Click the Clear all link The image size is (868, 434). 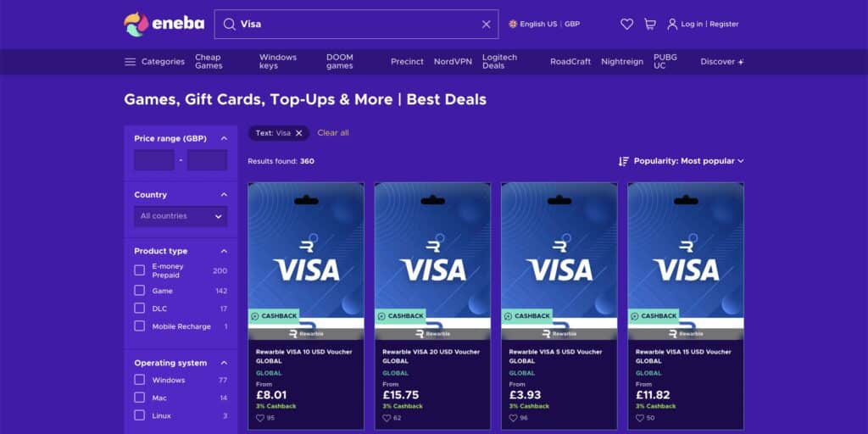coord(333,133)
